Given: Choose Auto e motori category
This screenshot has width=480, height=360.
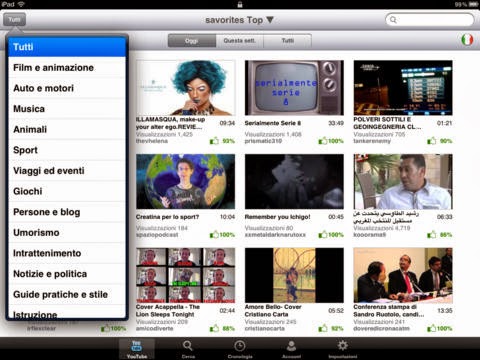Looking at the screenshot, I should coord(67,88).
